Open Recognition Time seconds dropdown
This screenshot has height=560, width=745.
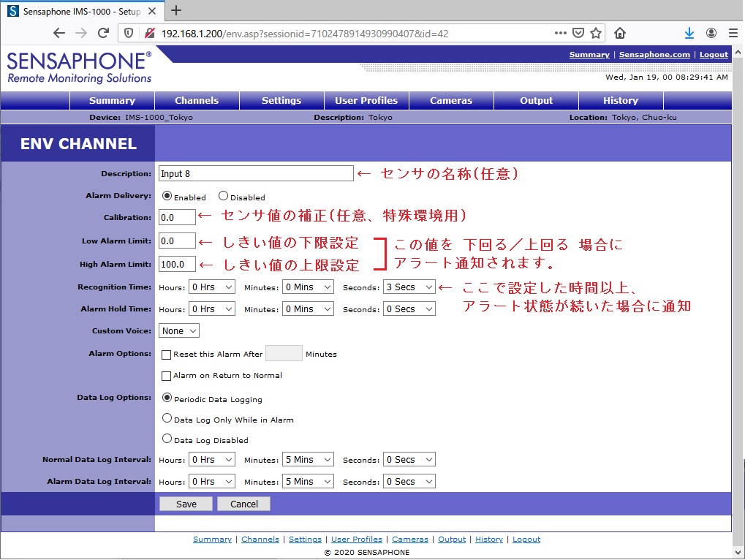tap(409, 287)
